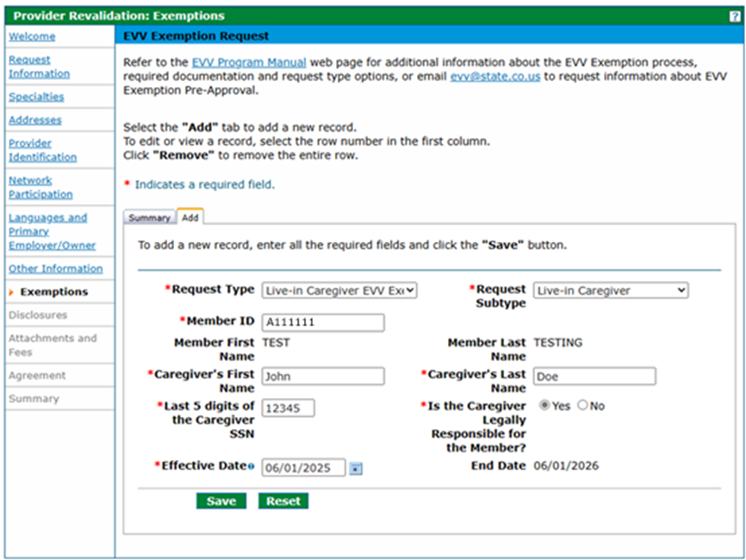Open Addresses sidebar link
This screenshot has width=746, height=560.
coord(34,120)
